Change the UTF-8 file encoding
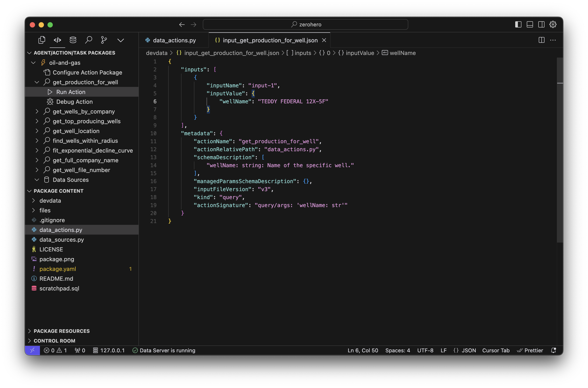The image size is (588, 388). pos(425,351)
